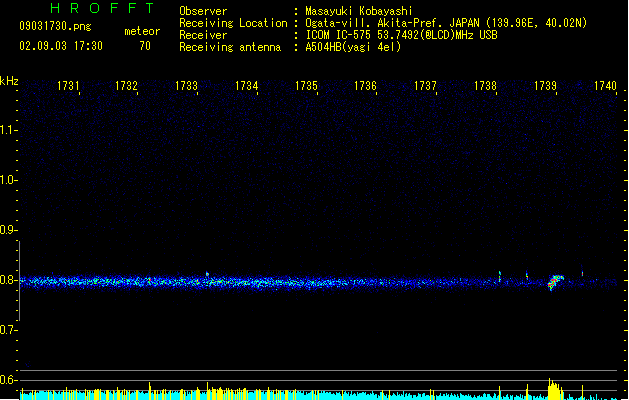Viewport: 629px width, 400px height.
Task: Click the 1.0 kHz axis label
Action: [x=7, y=180]
